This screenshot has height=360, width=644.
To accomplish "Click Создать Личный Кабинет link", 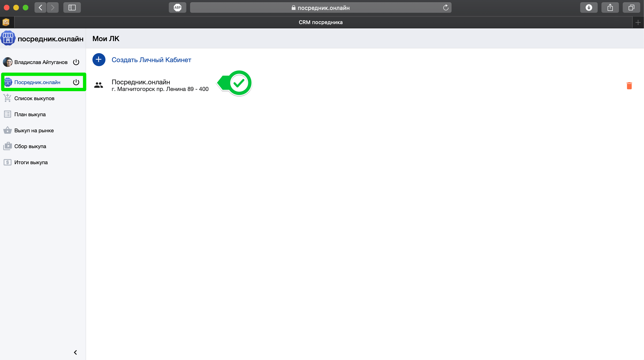I will pos(151,60).
